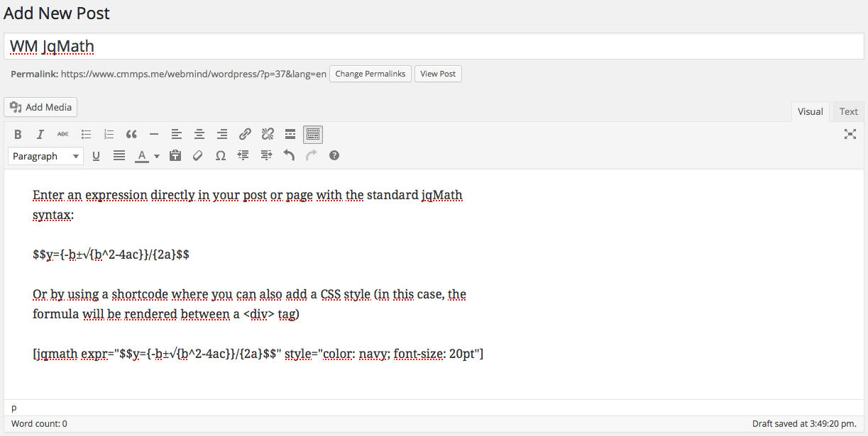Image resolution: width=868 pixels, height=436 pixels.
Task: Insert a horizontal line
Action: [x=154, y=134]
